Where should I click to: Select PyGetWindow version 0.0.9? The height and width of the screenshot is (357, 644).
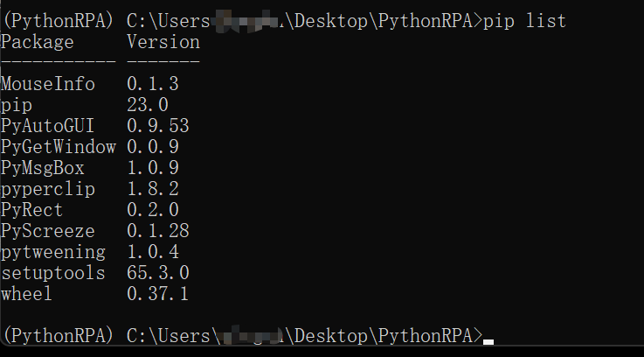(153, 147)
